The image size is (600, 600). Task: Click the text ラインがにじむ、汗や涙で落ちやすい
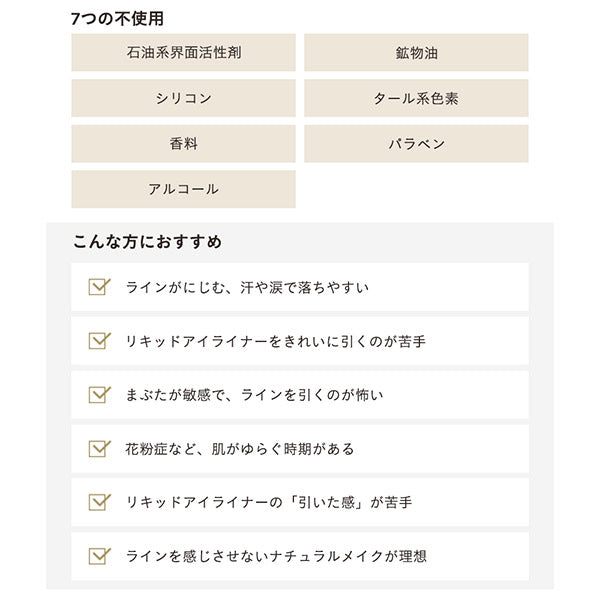click(x=247, y=288)
